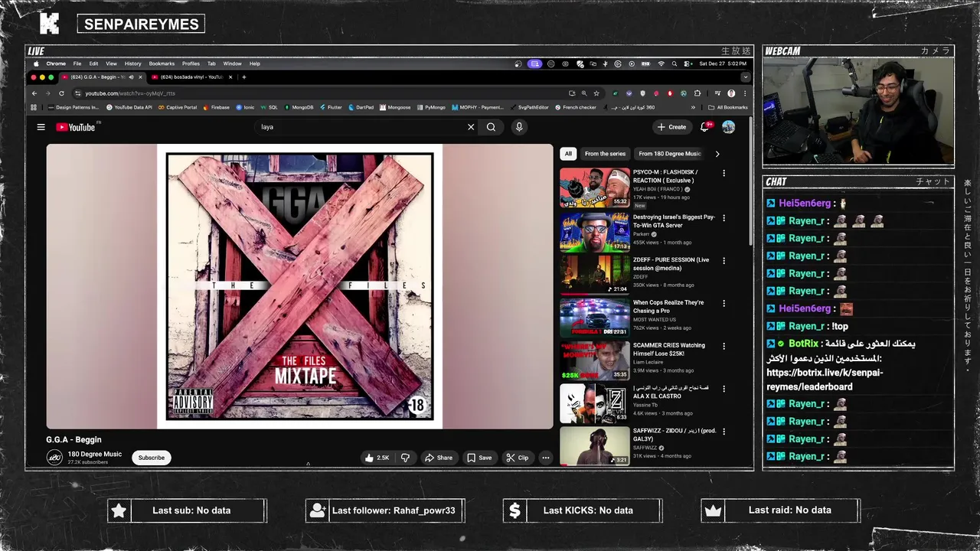Select the All filter chip

[x=568, y=154]
